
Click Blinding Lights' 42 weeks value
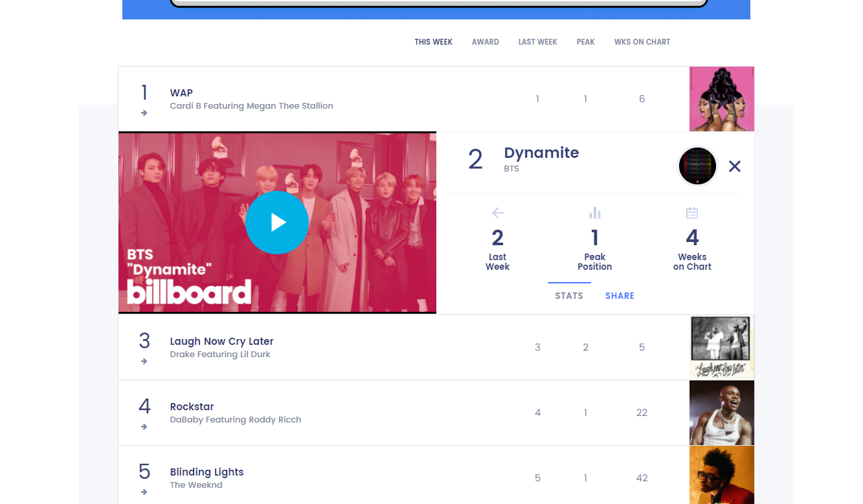pos(642,478)
